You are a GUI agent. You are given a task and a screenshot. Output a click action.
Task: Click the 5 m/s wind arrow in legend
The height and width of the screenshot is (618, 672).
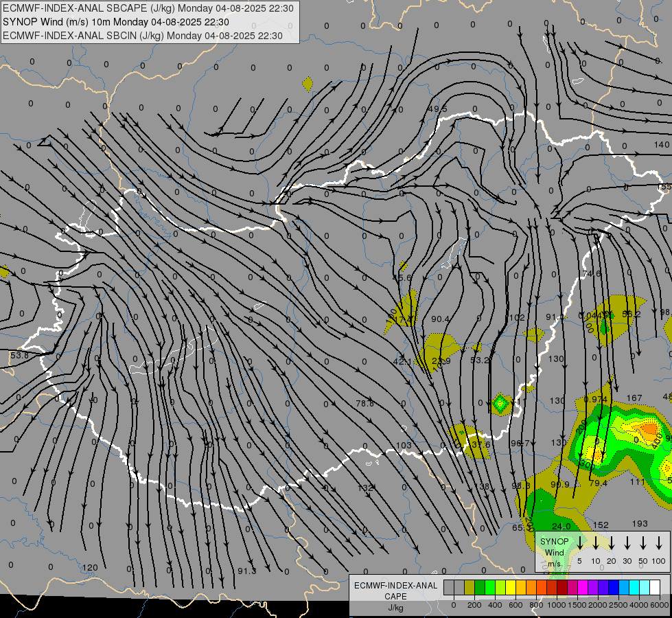(580, 542)
